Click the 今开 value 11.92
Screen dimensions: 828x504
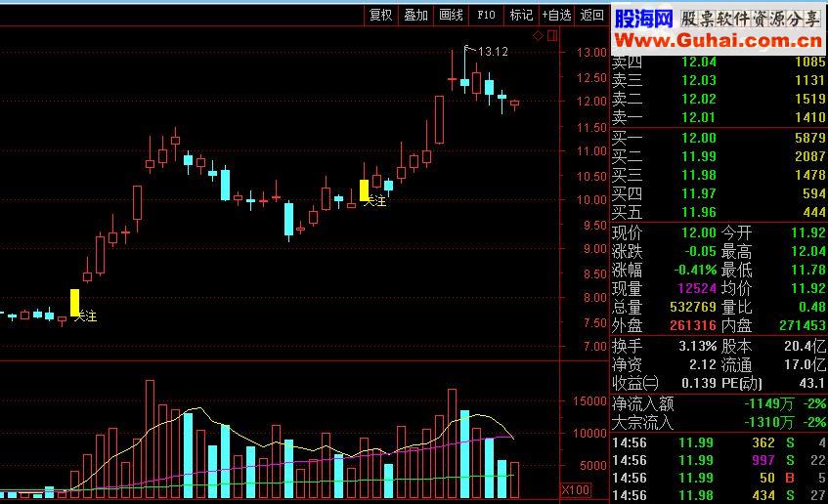[807, 232]
